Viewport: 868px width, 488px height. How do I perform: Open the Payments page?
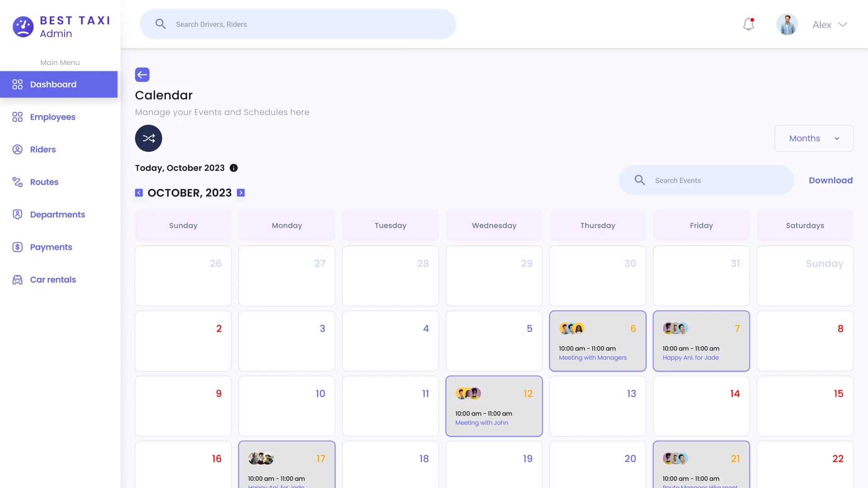pos(51,247)
